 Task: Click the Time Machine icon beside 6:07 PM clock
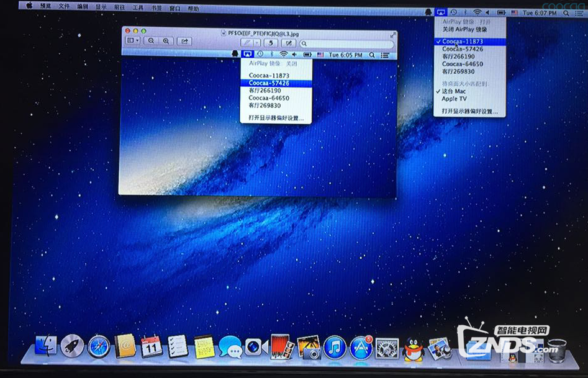pos(454,12)
